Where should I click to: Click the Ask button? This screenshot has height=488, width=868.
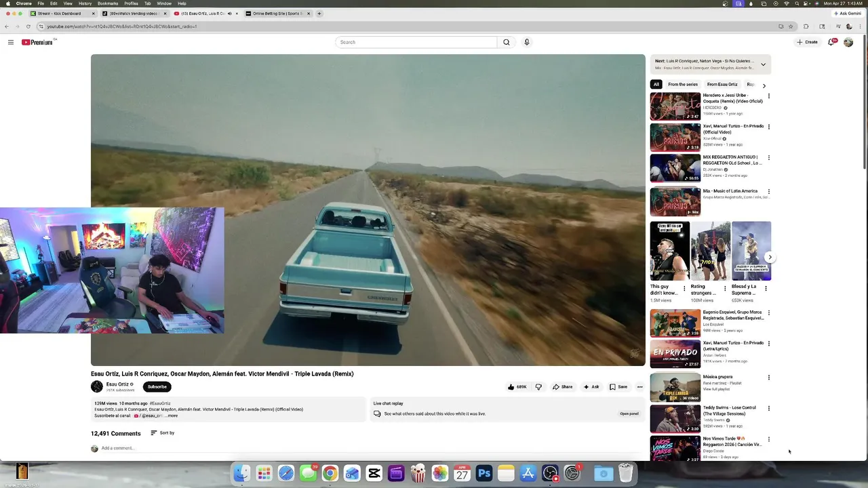[x=591, y=387]
